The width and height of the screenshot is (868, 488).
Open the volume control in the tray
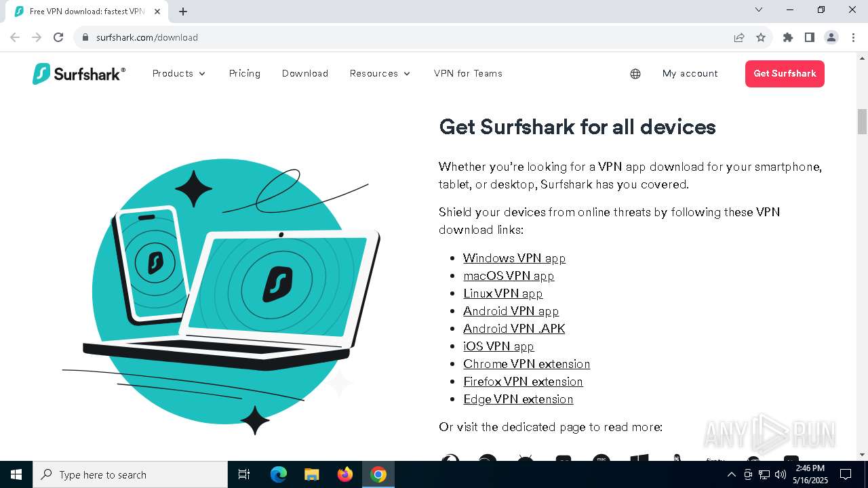781,474
